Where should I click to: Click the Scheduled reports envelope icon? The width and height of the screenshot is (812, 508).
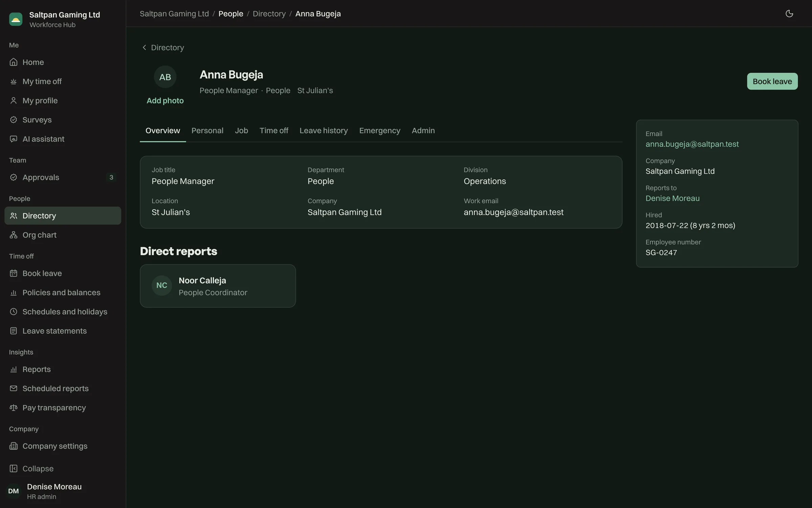pos(14,388)
